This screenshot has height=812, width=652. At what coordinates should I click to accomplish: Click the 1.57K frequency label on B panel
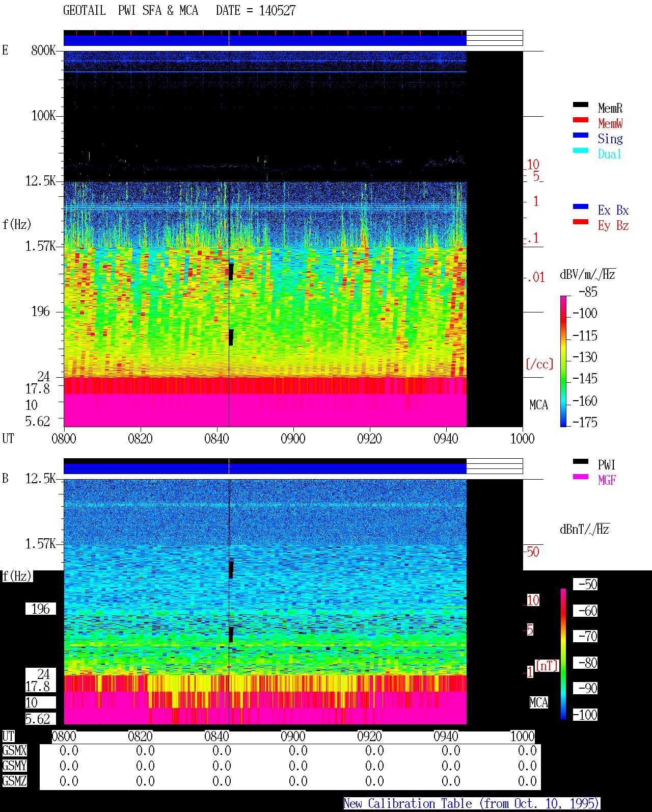click(x=41, y=543)
